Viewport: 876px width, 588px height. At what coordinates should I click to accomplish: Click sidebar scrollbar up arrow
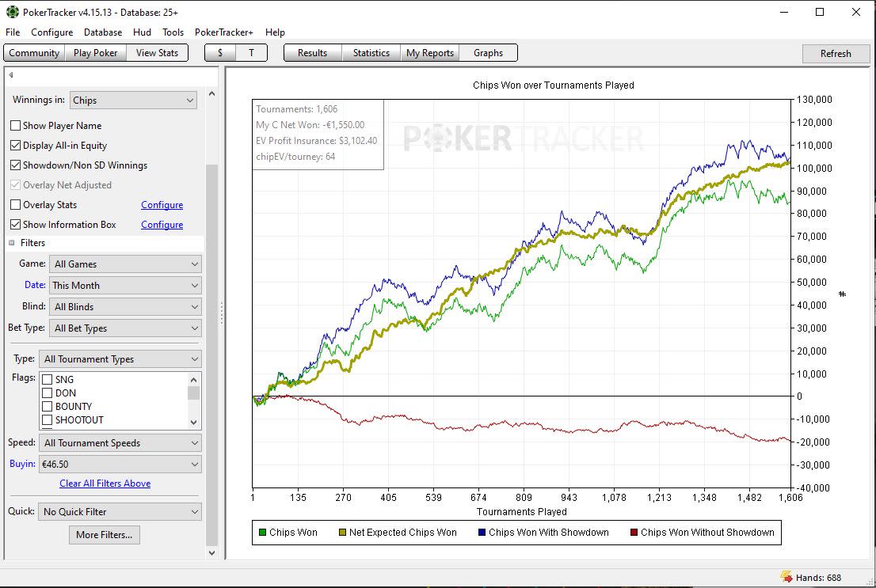pyautogui.click(x=211, y=94)
